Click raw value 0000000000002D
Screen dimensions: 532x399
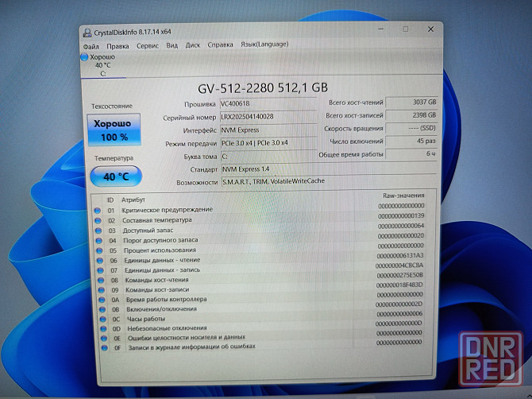tap(399, 304)
